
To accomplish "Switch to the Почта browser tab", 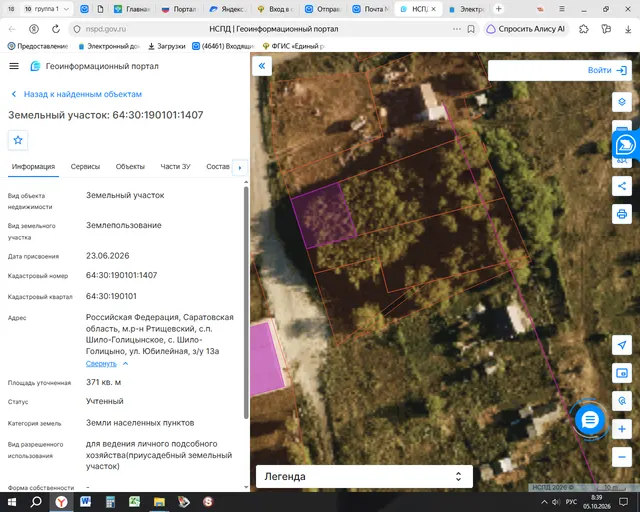I will tap(371, 9).
